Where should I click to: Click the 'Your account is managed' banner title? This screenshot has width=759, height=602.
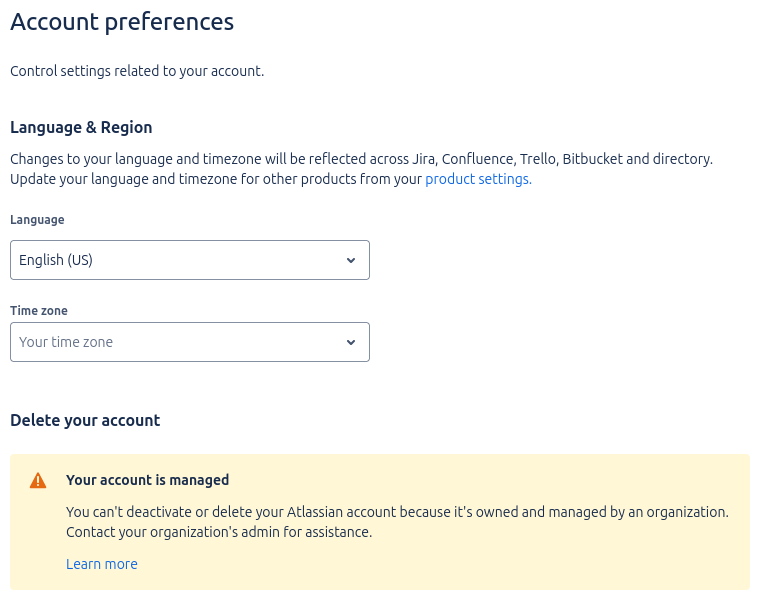tap(148, 480)
